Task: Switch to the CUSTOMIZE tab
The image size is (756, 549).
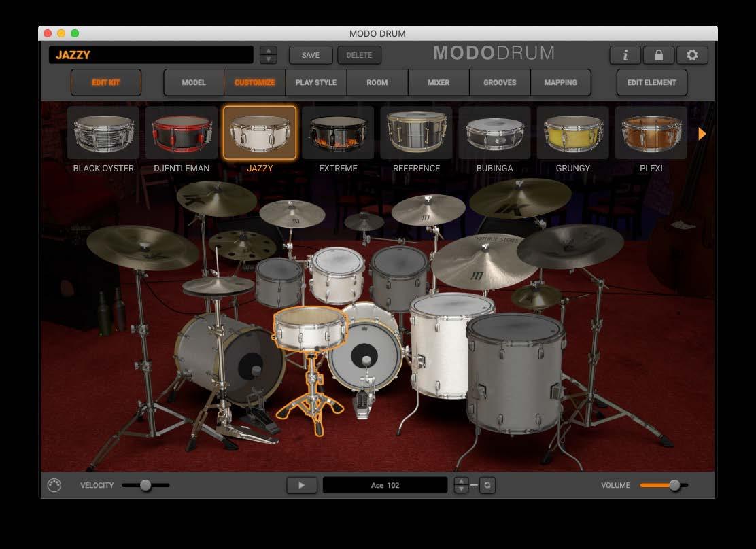Action: [254, 82]
